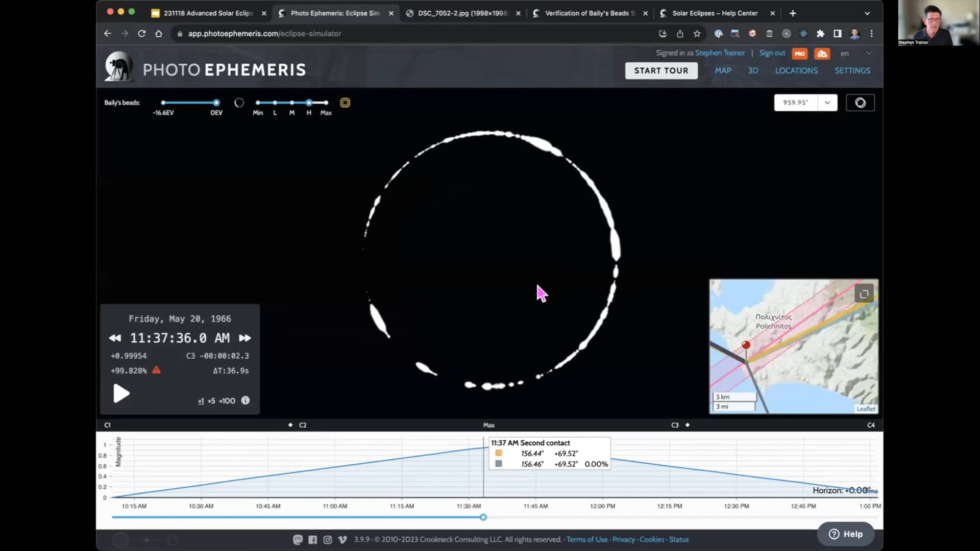Set bead detail level to Max
Image resolution: width=980 pixels, height=551 pixels.
pyautogui.click(x=326, y=103)
